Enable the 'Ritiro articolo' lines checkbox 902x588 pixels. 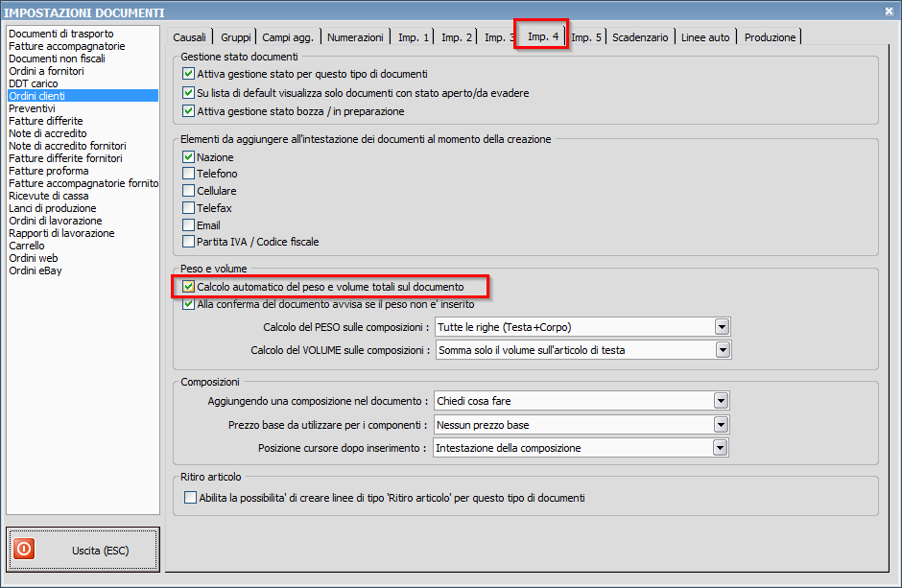190,498
